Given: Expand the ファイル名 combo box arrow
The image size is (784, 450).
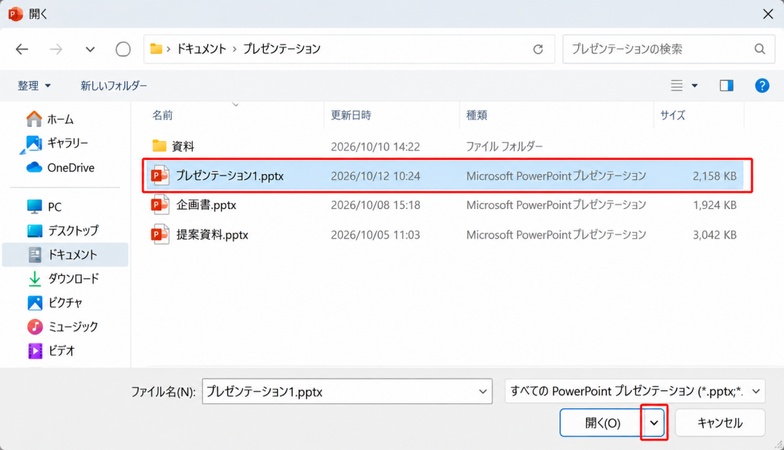Looking at the screenshot, I should pos(482,392).
